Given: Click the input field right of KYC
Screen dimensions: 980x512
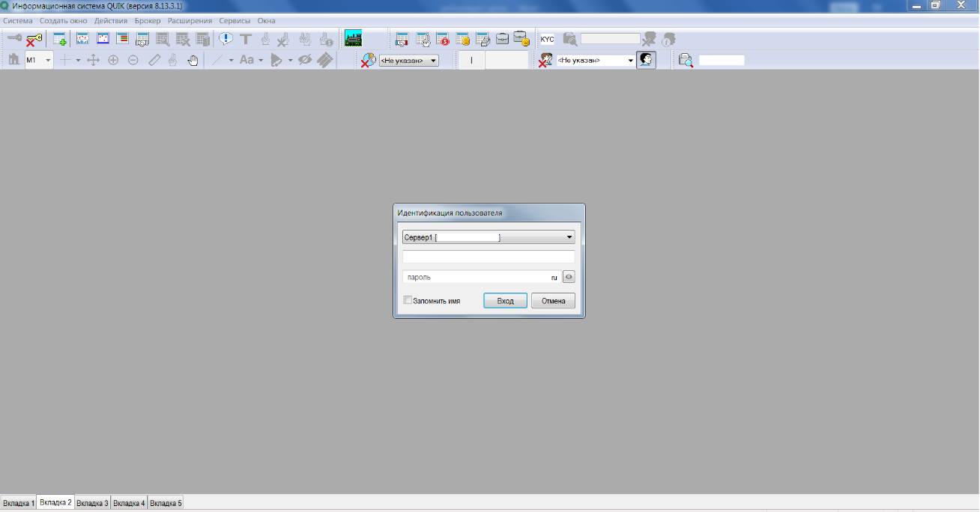Looking at the screenshot, I should pyautogui.click(x=611, y=38).
